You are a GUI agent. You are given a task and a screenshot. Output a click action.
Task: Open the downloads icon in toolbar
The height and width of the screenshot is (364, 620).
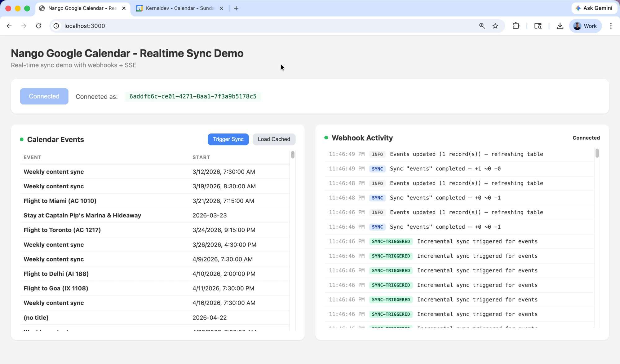pyautogui.click(x=560, y=26)
